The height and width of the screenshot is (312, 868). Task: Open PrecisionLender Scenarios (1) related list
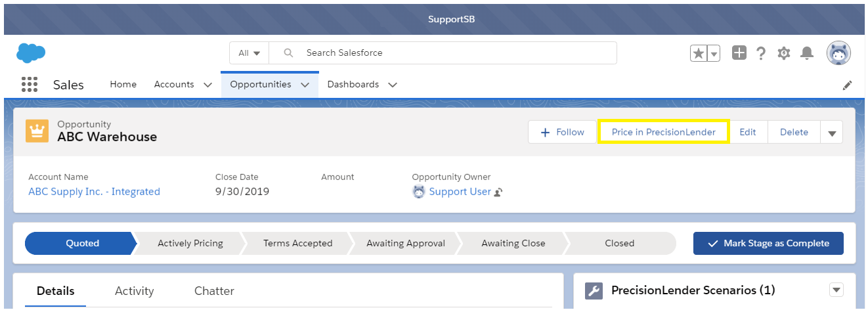point(693,290)
